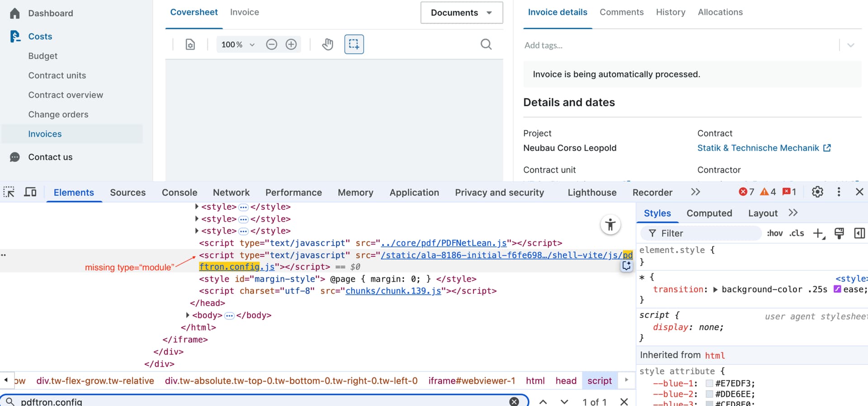Select the pan hand tool
868x406 pixels.
pos(328,44)
